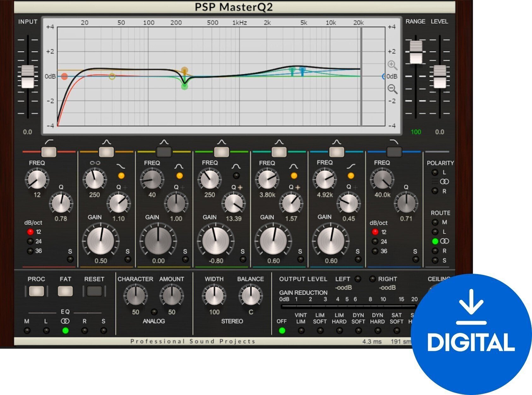Image resolution: width=532 pixels, height=395 pixels.
Task: Invert polarity of the R channel
Action: (435, 191)
